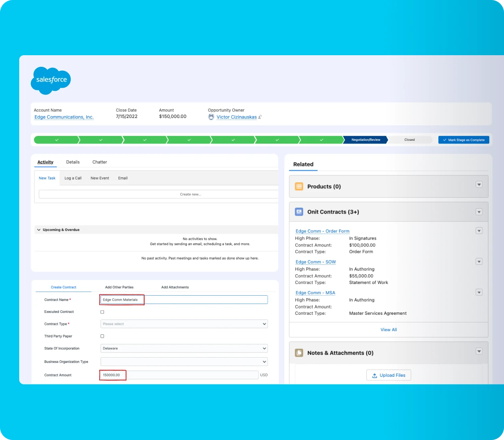Open the Products panel dropdown arrow

click(x=479, y=185)
